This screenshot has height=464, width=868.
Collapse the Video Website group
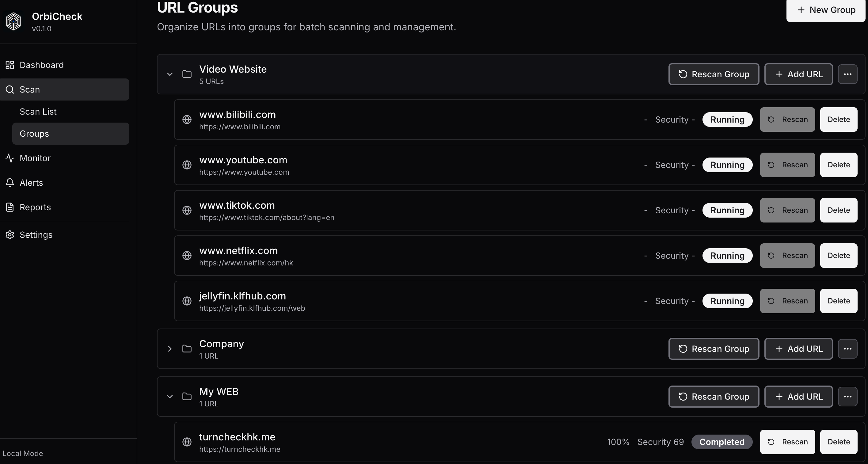click(x=169, y=74)
